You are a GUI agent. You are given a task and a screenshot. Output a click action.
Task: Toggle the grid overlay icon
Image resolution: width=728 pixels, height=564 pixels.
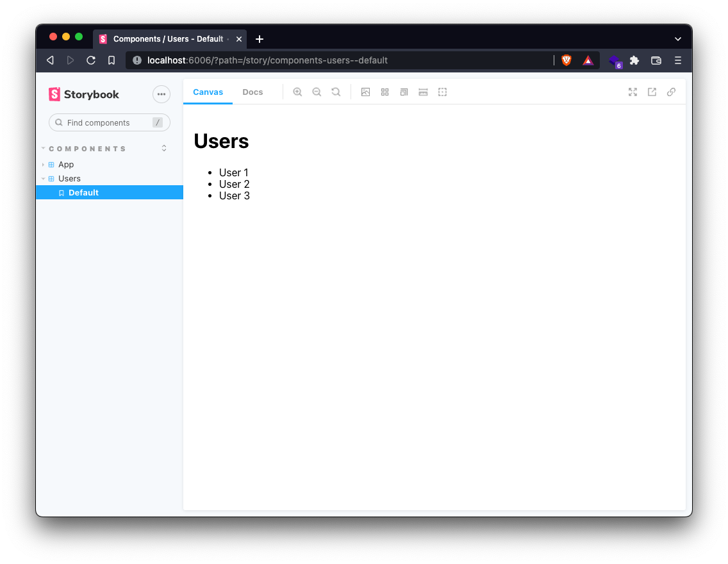click(x=385, y=92)
